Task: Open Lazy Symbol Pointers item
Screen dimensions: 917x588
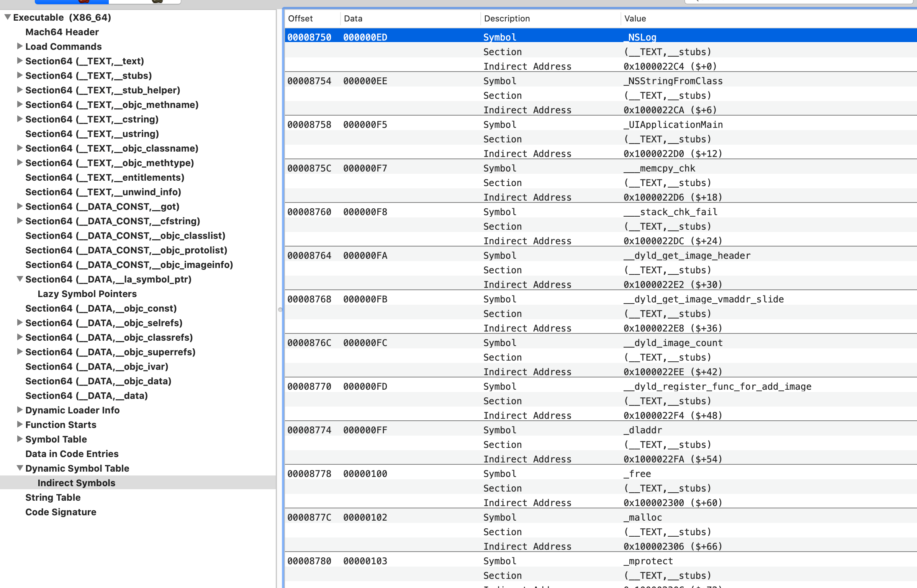Action: (x=87, y=294)
